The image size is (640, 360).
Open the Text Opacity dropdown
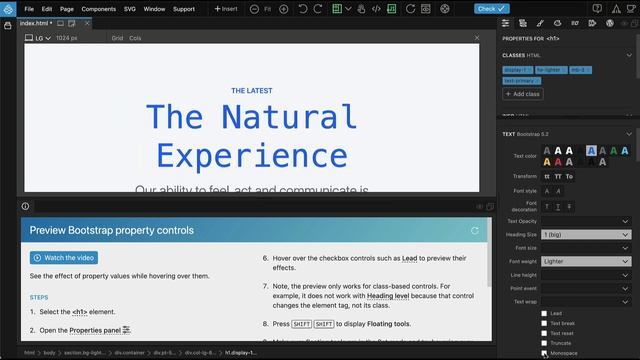click(586, 221)
